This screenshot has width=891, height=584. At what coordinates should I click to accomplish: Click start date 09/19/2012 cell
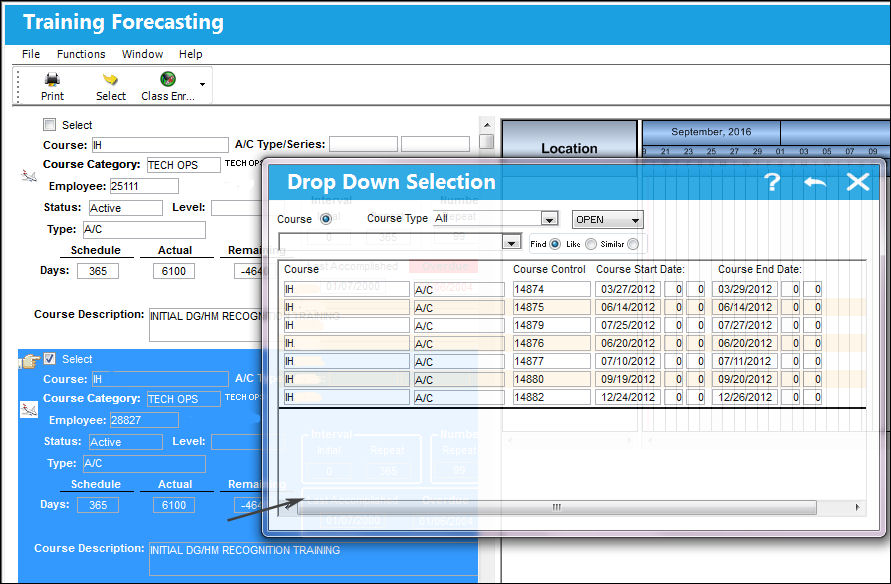(x=627, y=379)
